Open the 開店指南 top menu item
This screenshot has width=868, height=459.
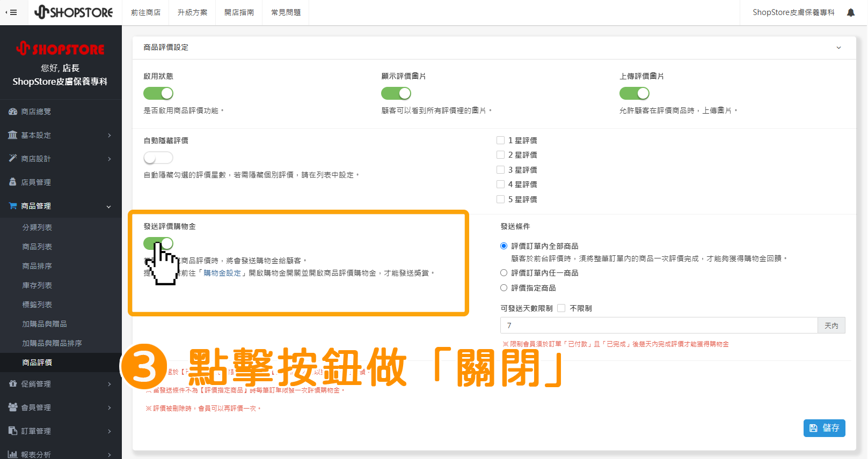(239, 12)
